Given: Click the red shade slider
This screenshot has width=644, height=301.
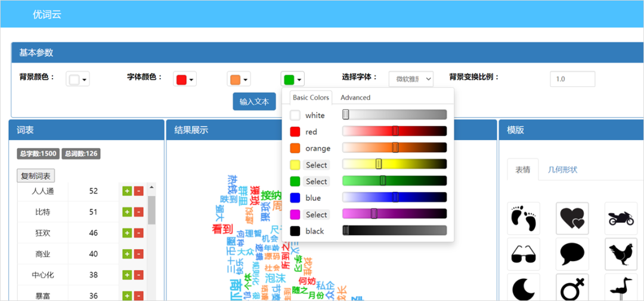Looking at the screenshot, I should pos(394,131).
